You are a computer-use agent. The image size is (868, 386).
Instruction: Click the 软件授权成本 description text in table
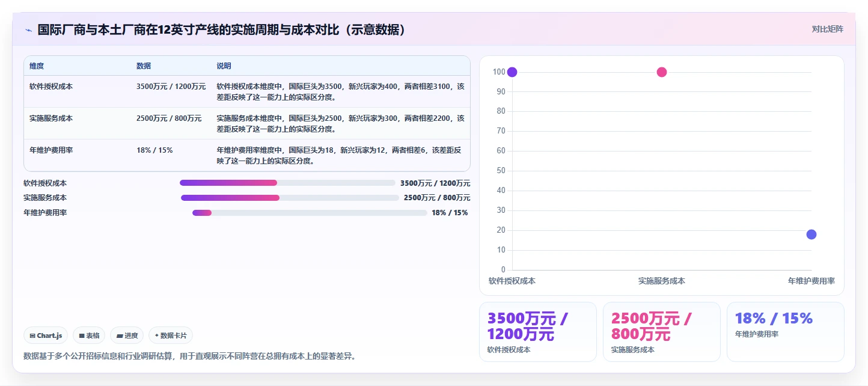point(340,91)
